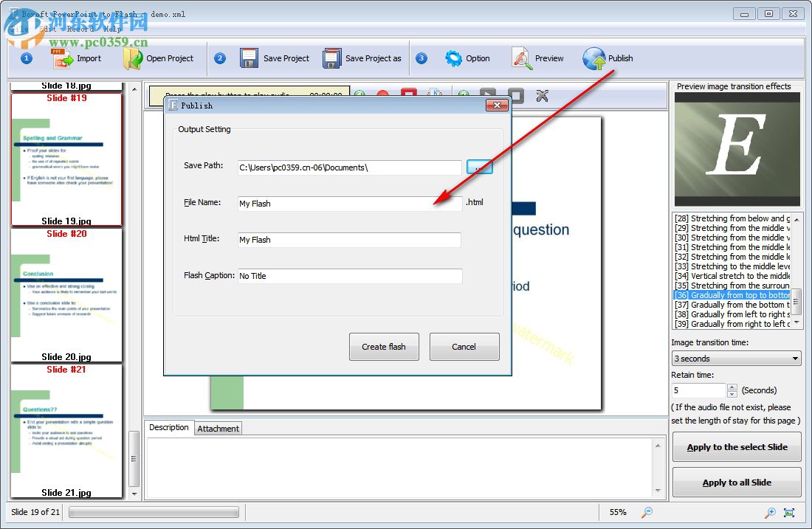Increase Retain time using the up stepper
This screenshot has width=812, height=529.
731,387
